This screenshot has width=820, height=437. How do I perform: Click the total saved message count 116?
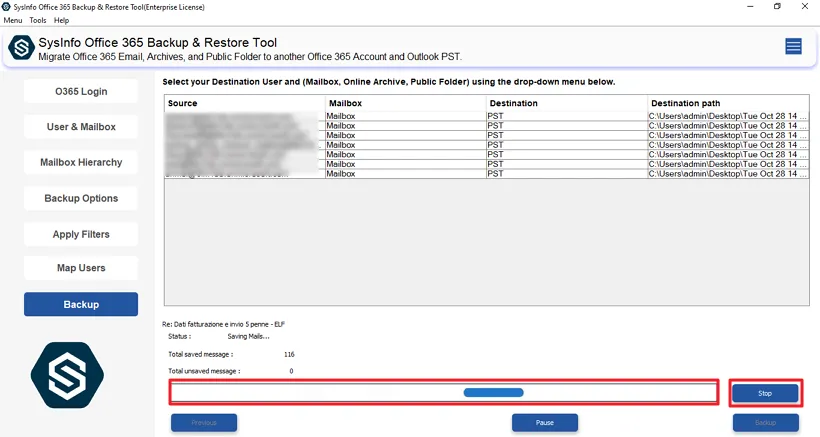pyautogui.click(x=289, y=354)
